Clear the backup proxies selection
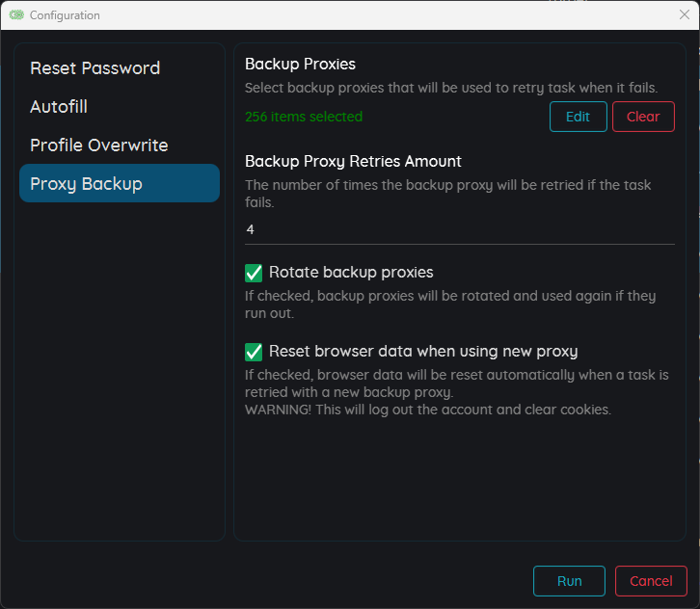 pyautogui.click(x=643, y=117)
